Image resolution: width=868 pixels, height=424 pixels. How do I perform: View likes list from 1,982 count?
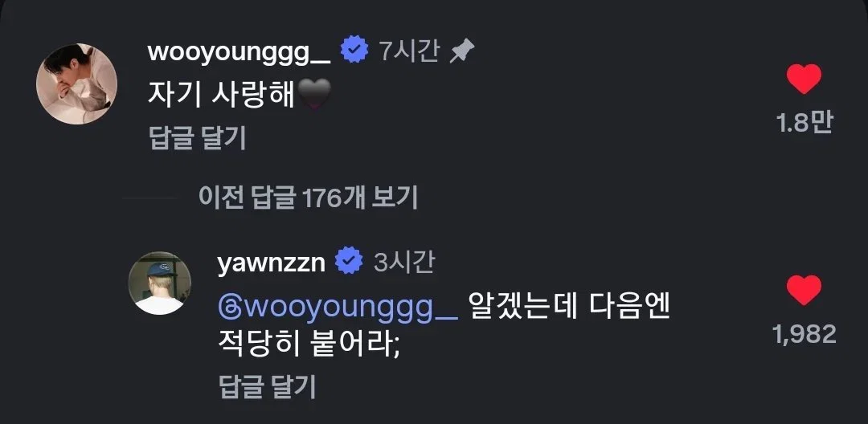(x=805, y=334)
